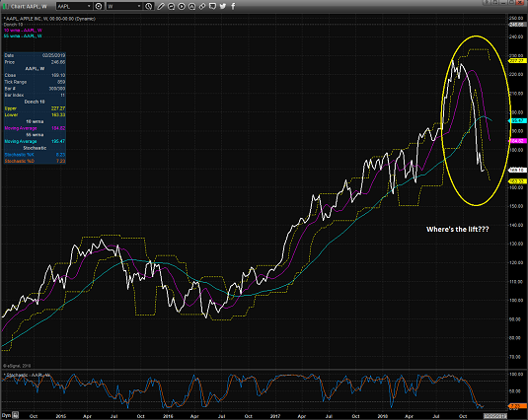
Task: Click the magnifier zoom icon next to Dyn
Action: [16, 415]
